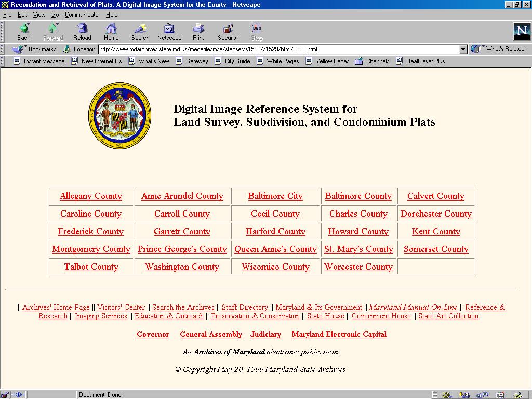Click the Maryland state seal image
The image size is (532, 399).
[120, 115]
